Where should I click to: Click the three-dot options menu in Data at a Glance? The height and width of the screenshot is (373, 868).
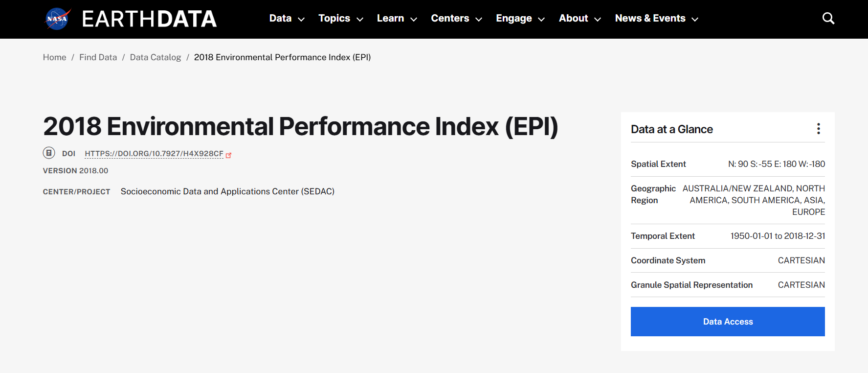[x=819, y=129]
